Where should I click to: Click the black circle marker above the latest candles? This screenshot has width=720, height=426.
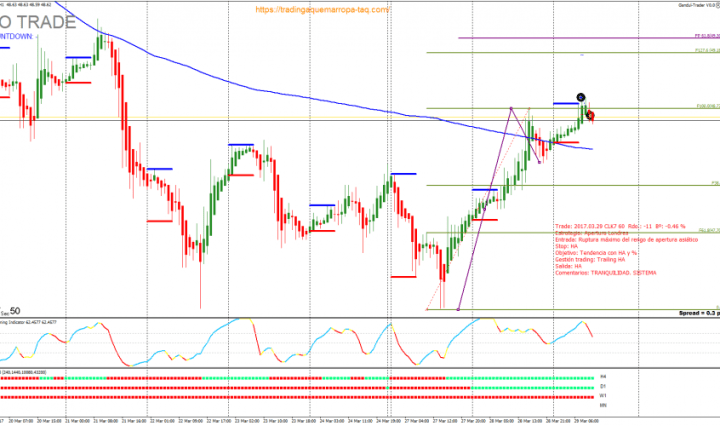pyautogui.click(x=581, y=96)
